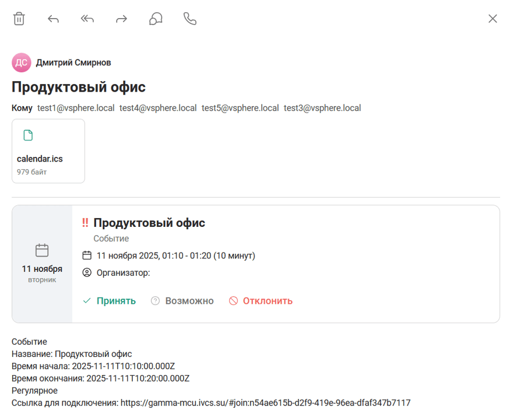This screenshot has height=420, width=506.
Task: Select the Reply All double-arrow icon
Action: point(87,19)
